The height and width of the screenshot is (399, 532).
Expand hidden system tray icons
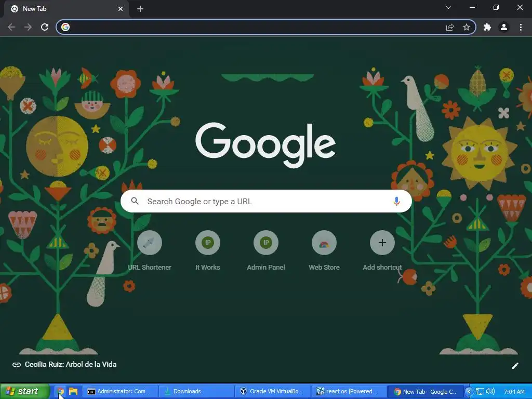469,391
